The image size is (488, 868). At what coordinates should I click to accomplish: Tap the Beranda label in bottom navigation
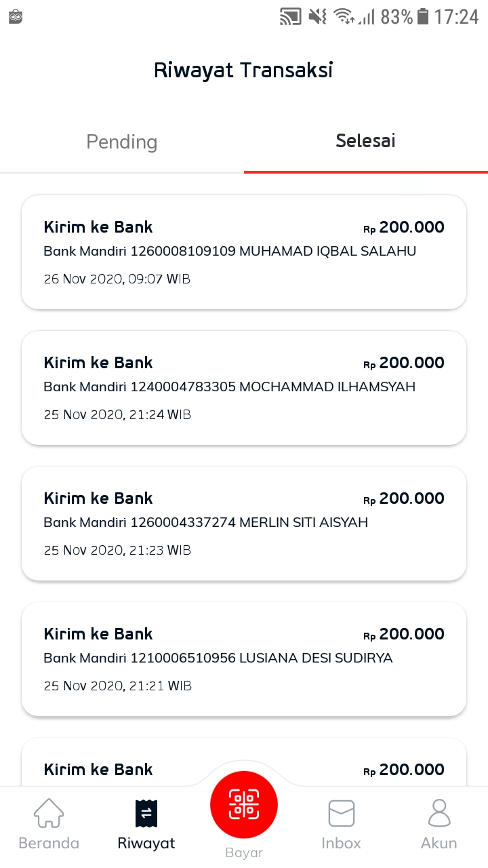tap(49, 844)
